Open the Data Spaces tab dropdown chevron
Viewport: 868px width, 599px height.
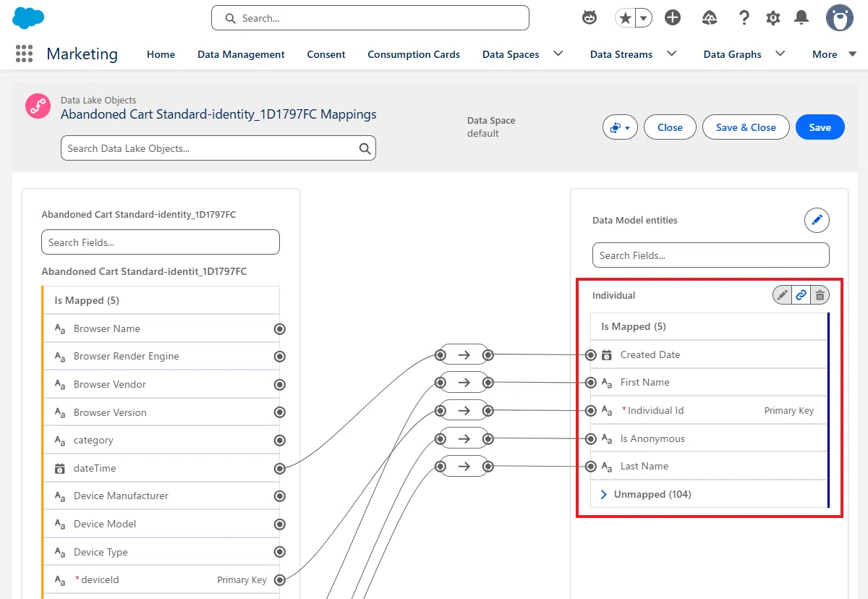(558, 54)
